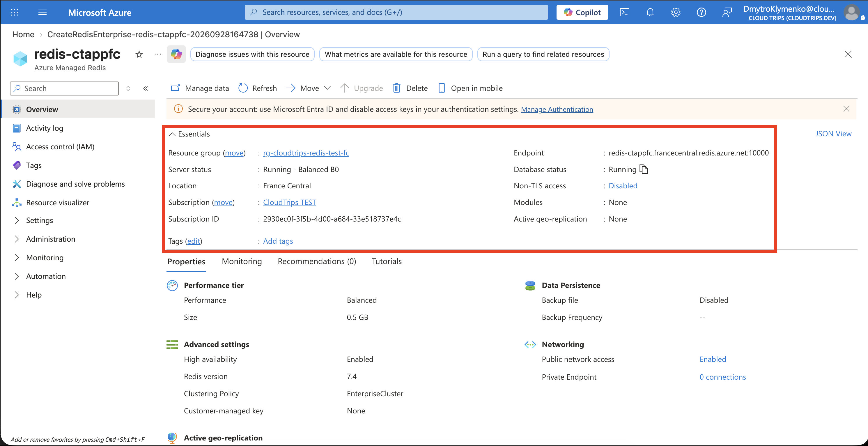Switch to the Properties tab
This screenshot has width=868, height=446.
(186, 262)
